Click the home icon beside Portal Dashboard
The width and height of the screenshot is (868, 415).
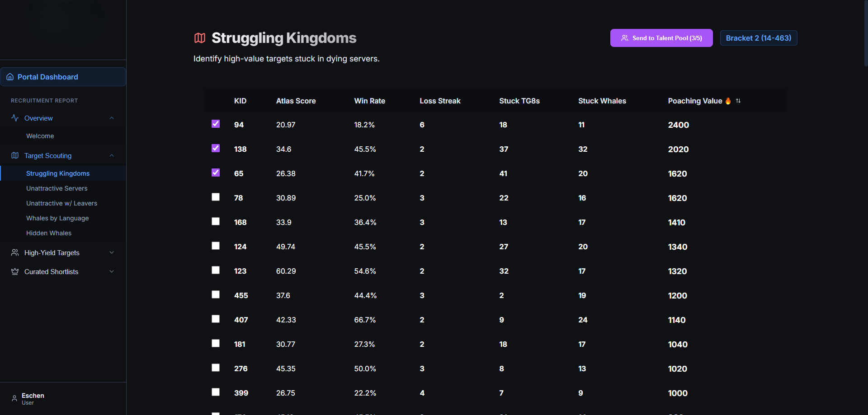tap(10, 77)
